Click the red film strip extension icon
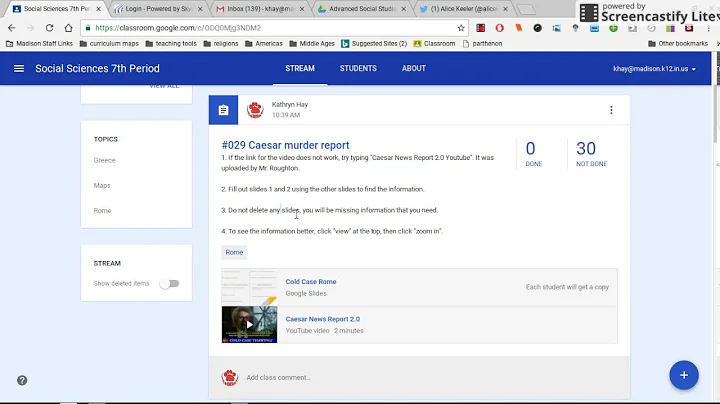This screenshot has width=720, height=404. [480, 28]
